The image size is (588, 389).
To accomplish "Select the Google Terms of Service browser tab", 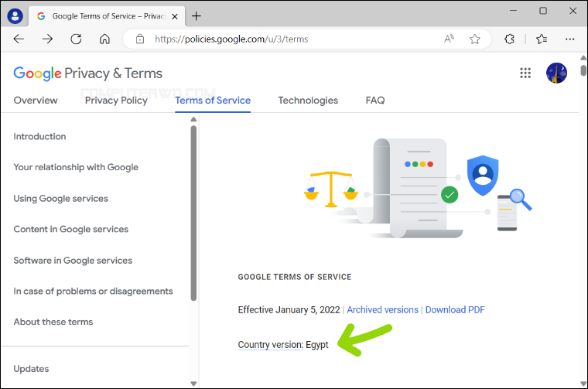I will click(107, 16).
